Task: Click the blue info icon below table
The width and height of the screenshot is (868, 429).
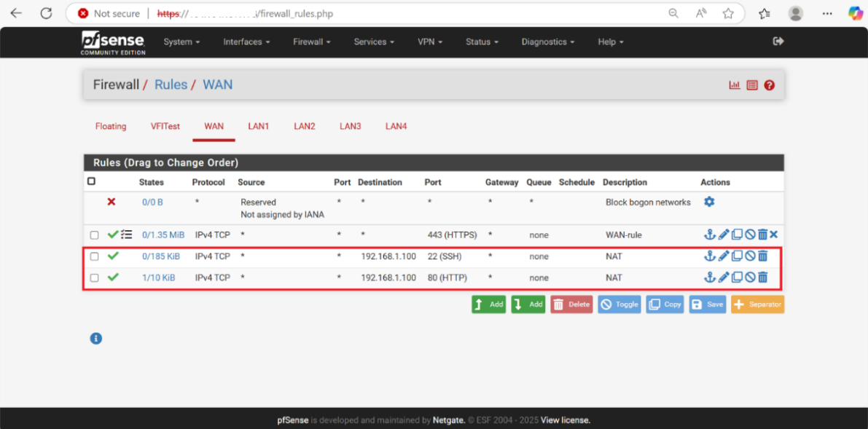Action: point(95,338)
